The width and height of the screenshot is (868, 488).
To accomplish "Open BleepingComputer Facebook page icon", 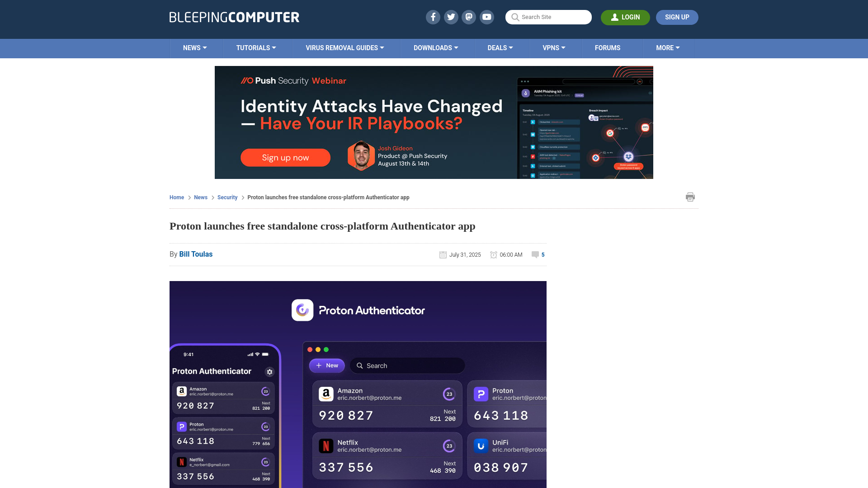I will click(433, 17).
